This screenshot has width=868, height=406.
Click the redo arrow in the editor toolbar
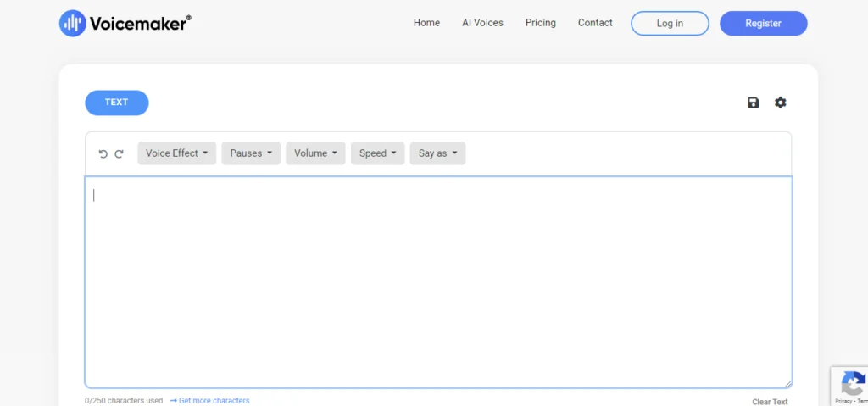coord(119,153)
